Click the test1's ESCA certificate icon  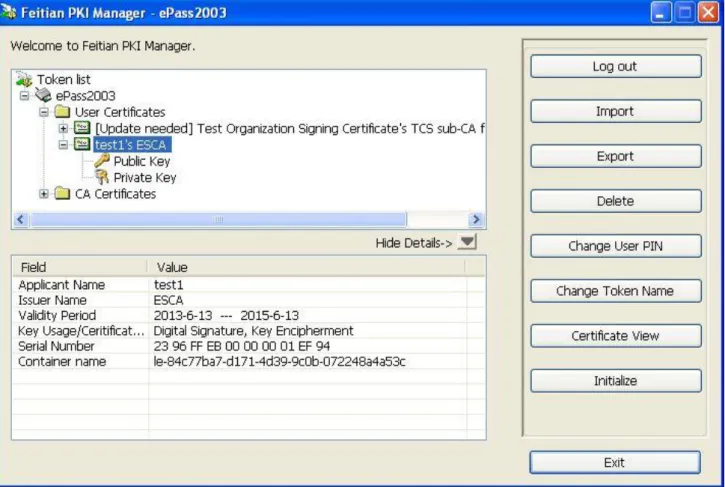82,144
